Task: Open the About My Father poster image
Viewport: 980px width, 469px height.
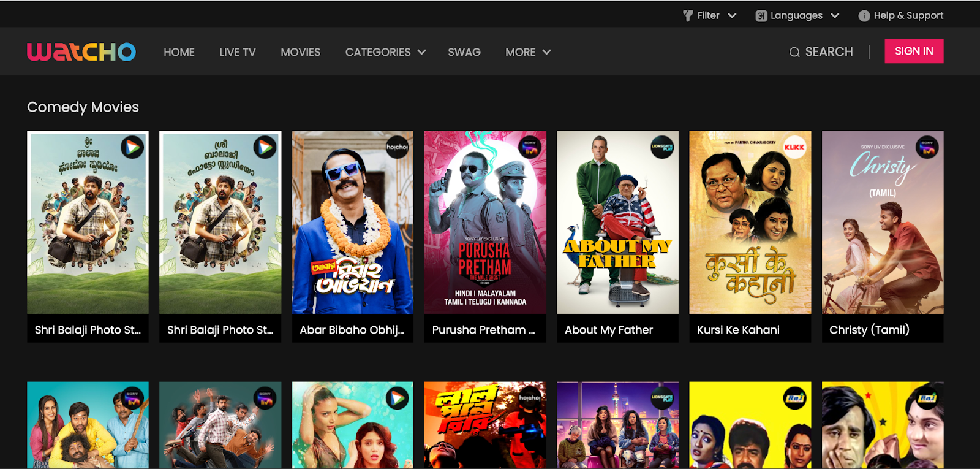Action: click(x=617, y=222)
